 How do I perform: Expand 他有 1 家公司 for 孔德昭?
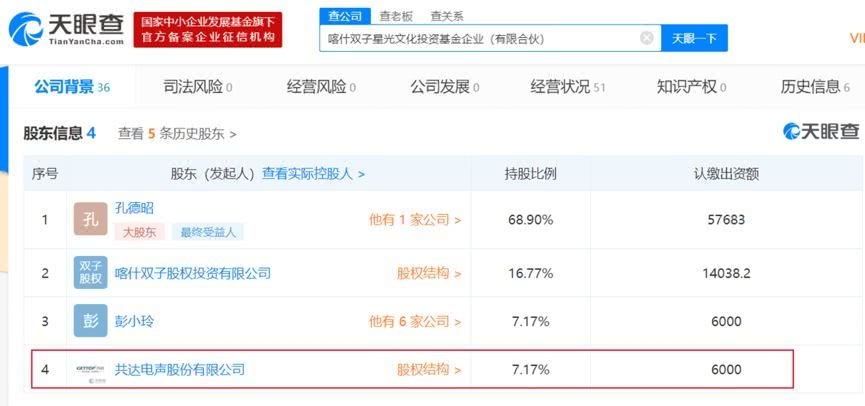[415, 220]
